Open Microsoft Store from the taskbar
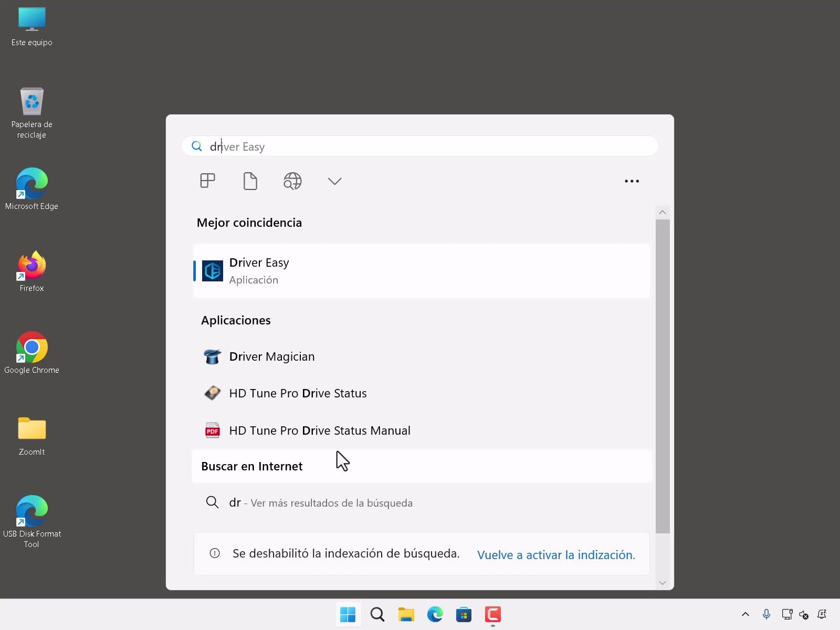Image resolution: width=840 pixels, height=630 pixels. pos(464,614)
